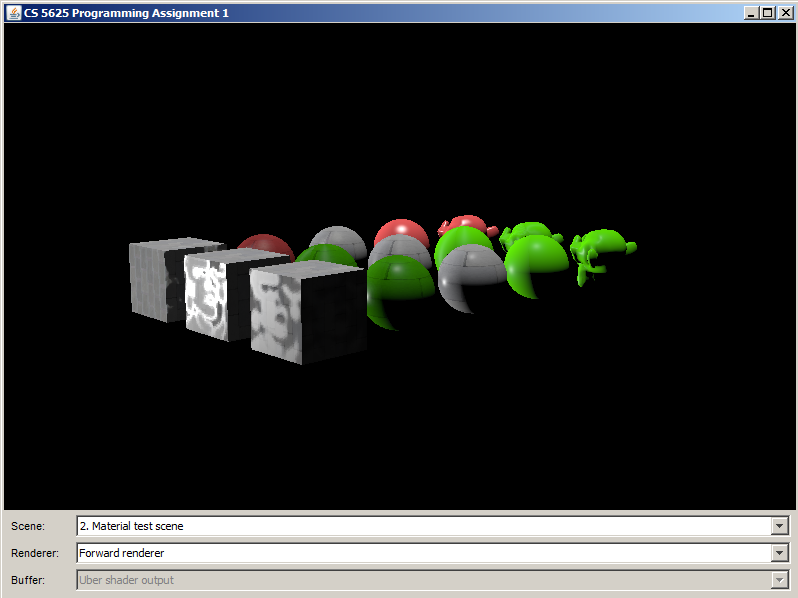Viewport: 798px width, 598px height.
Task: Minimize the CS 5625 assignment window
Action: 750,12
